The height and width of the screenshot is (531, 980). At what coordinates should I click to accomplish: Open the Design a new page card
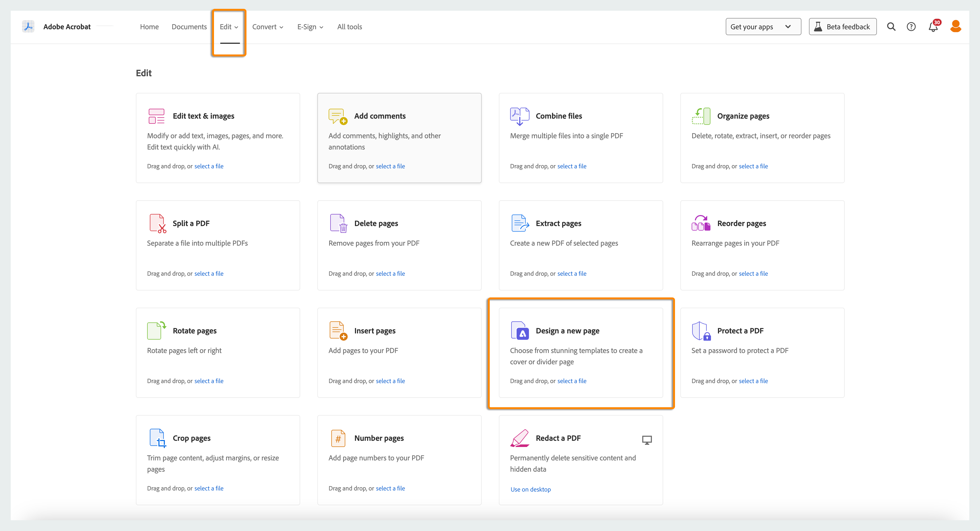pos(580,352)
